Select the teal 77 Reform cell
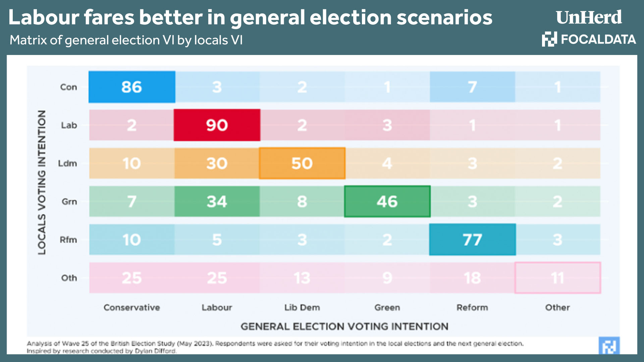Screen dimensions: 644x362 [472, 240]
